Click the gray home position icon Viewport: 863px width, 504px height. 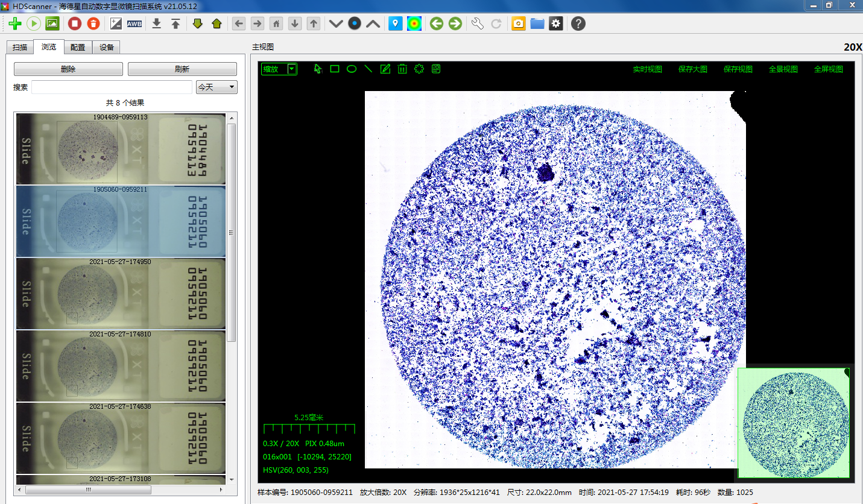pos(276,24)
